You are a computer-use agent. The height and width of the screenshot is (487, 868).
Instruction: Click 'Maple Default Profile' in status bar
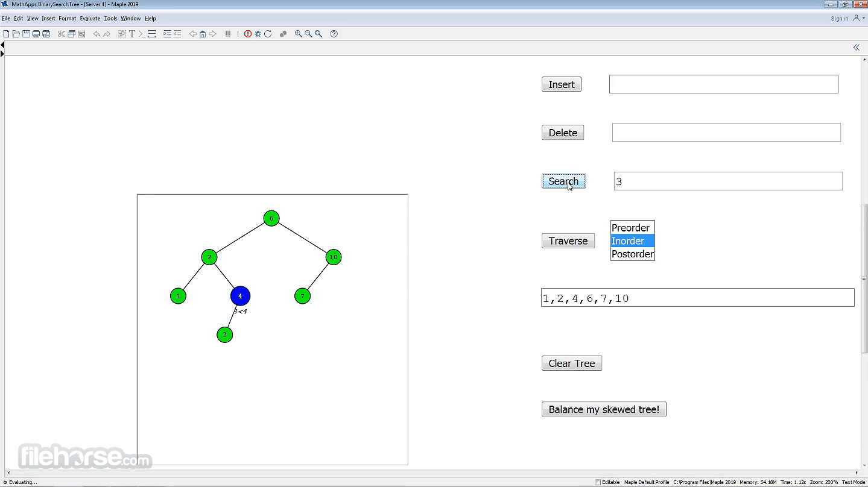coord(647,482)
